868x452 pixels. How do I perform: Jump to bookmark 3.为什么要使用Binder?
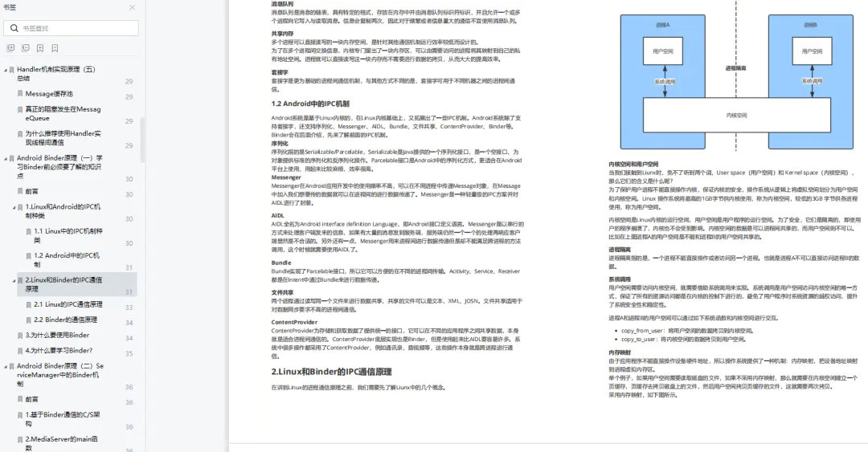click(57, 335)
